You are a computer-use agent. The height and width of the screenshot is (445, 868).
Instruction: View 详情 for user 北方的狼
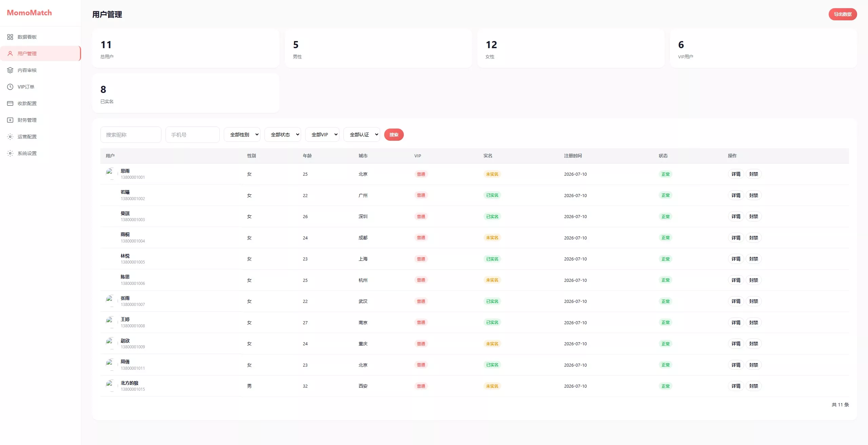[x=736, y=386]
